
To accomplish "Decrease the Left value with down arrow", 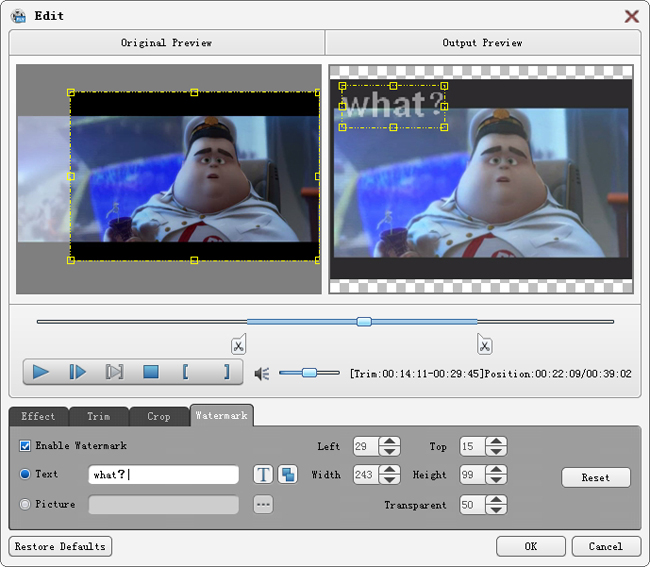I will (389, 451).
